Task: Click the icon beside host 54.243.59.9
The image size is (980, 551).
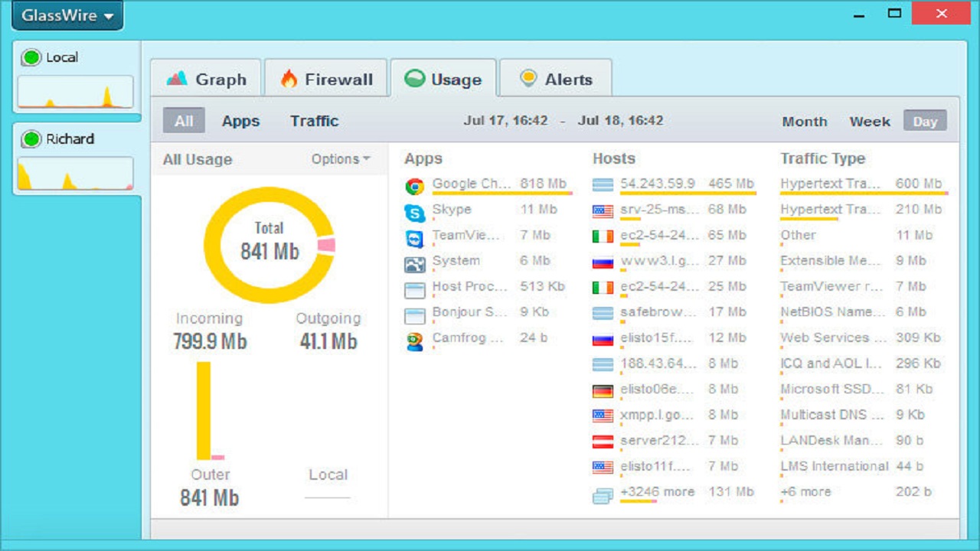Action: (x=603, y=184)
